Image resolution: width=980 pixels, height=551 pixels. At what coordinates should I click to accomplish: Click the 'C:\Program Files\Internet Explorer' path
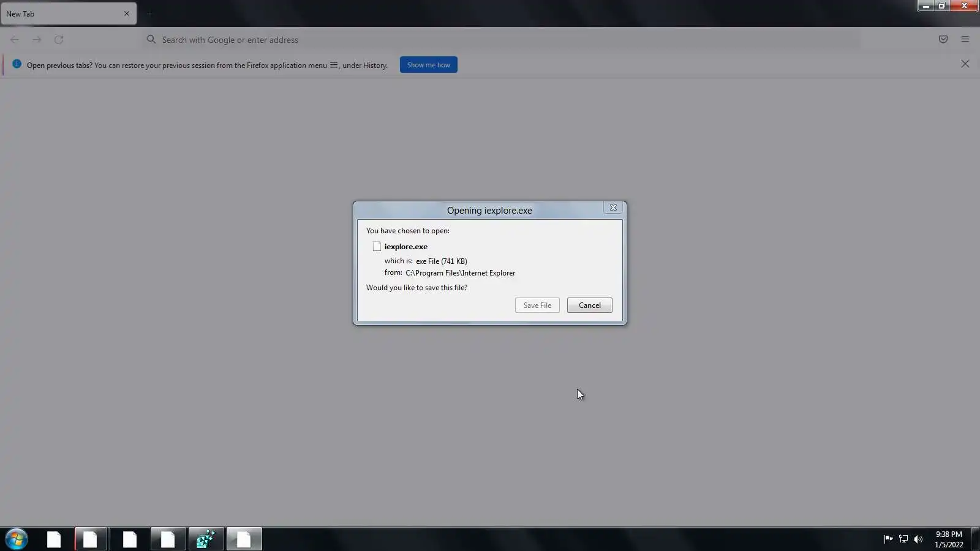[461, 273]
